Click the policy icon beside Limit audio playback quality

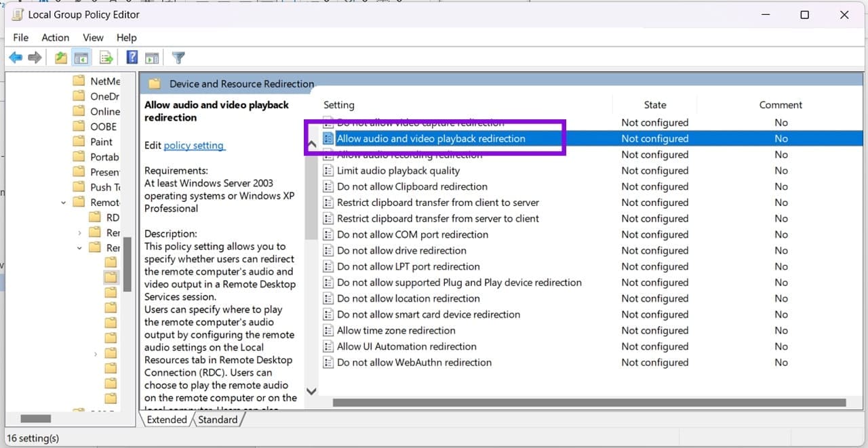click(x=328, y=171)
